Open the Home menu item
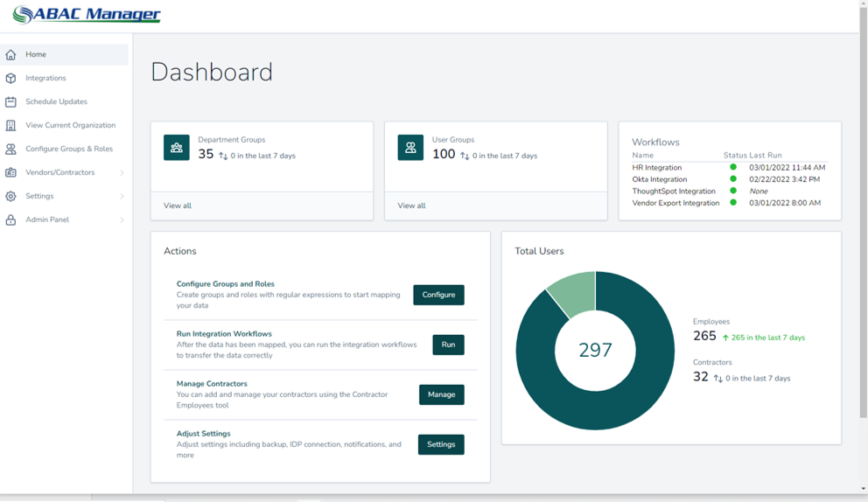Image resolution: width=868 pixels, height=502 pixels. [x=64, y=55]
